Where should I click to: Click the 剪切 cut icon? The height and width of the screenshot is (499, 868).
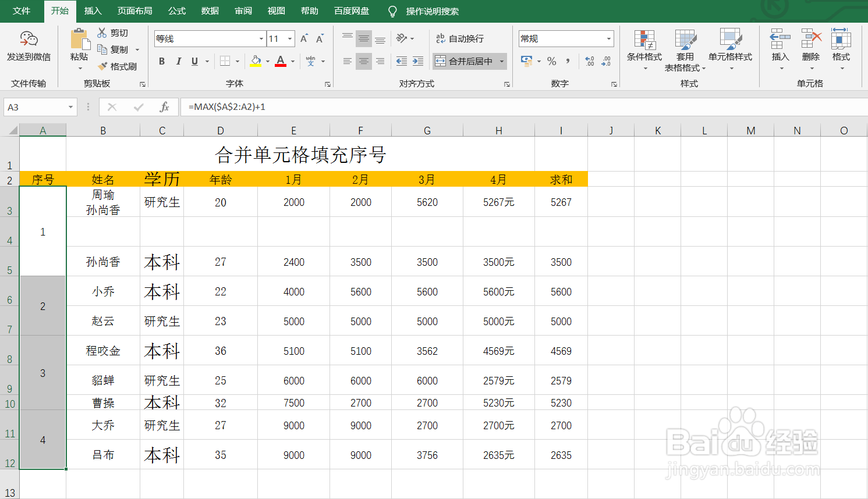point(102,32)
